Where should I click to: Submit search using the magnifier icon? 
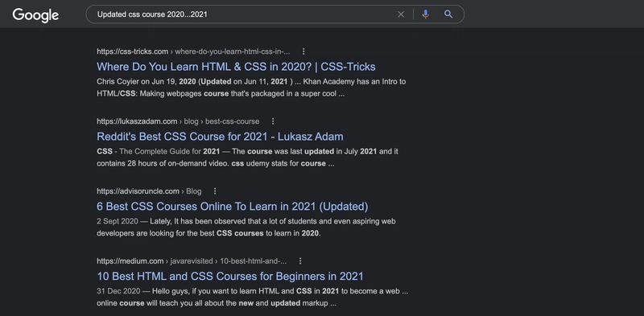pyautogui.click(x=448, y=14)
